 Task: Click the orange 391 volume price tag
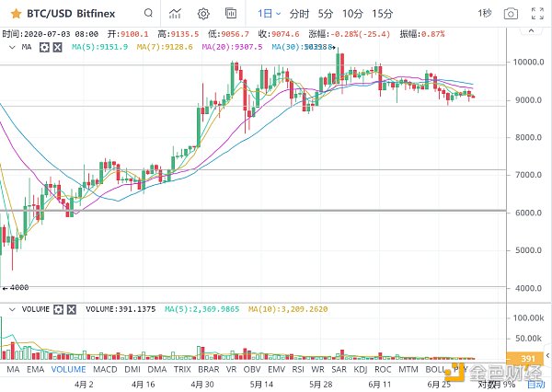[x=525, y=359]
